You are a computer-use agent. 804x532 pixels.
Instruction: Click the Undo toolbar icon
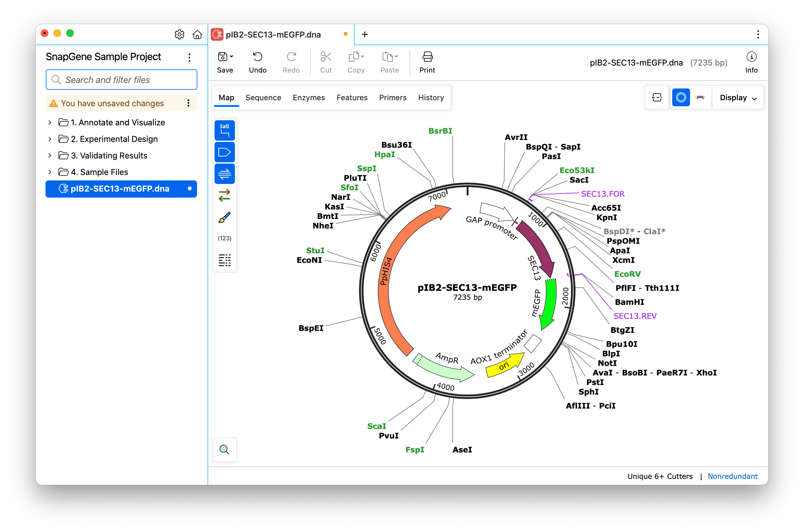click(257, 57)
